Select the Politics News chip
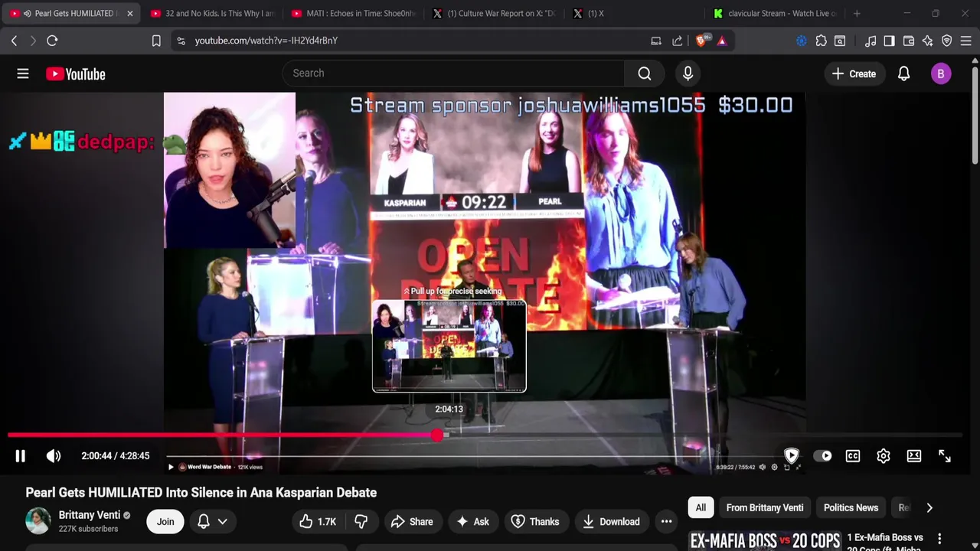This screenshot has height=551, width=980. point(851,507)
